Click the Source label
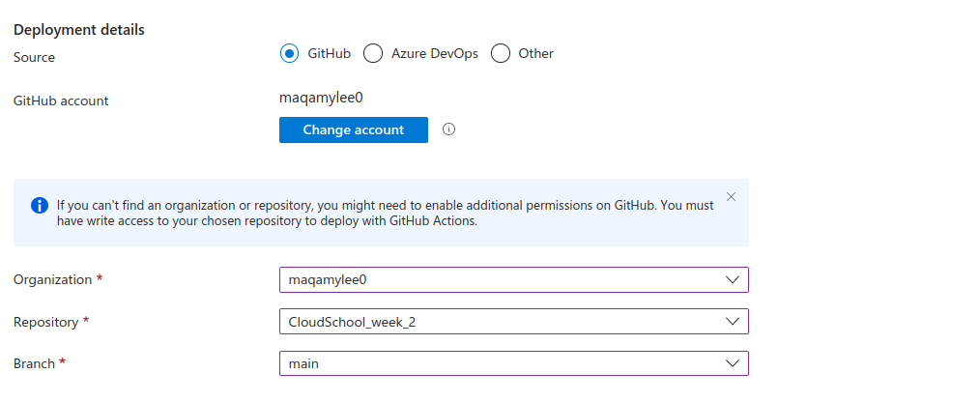Screen dimensions: 980x402 point(35,58)
